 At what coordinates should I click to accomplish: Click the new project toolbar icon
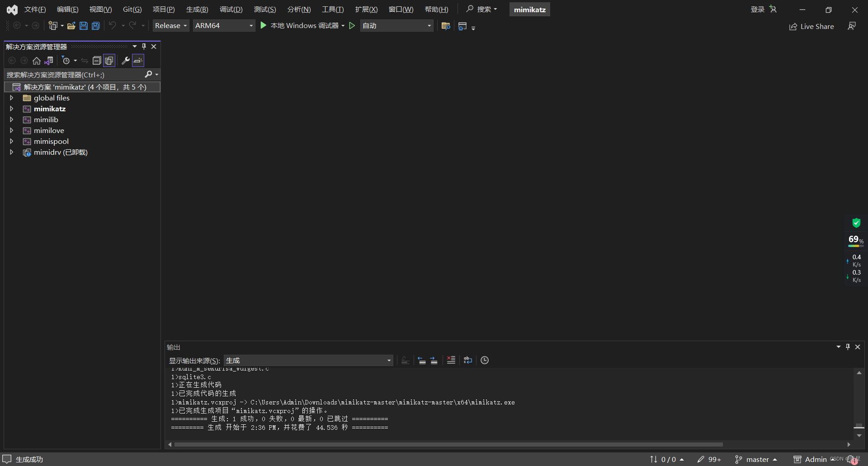pos(53,26)
